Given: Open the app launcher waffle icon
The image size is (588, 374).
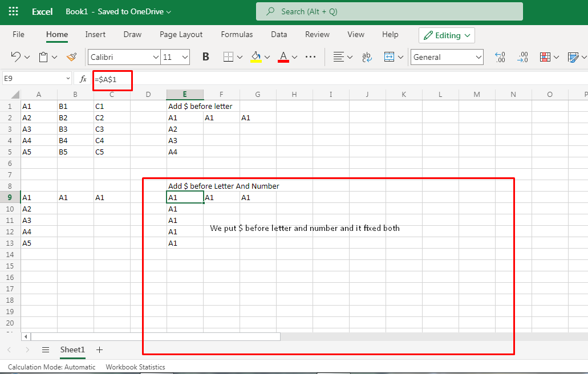Looking at the screenshot, I should 13,11.
